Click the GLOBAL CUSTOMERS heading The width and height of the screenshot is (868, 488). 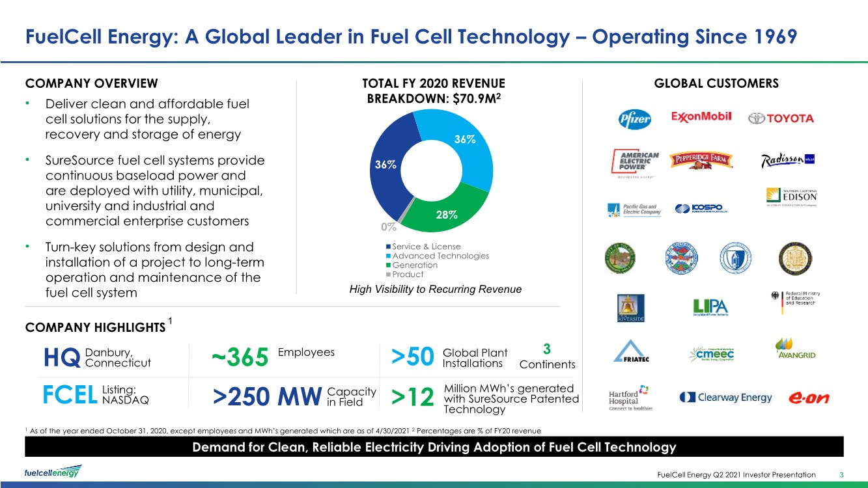[x=716, y=83]
